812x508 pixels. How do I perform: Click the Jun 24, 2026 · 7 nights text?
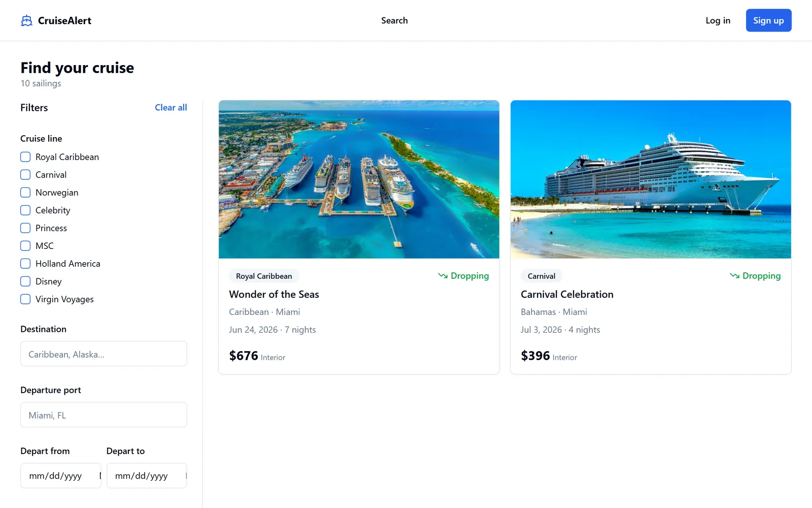(273, 330)
